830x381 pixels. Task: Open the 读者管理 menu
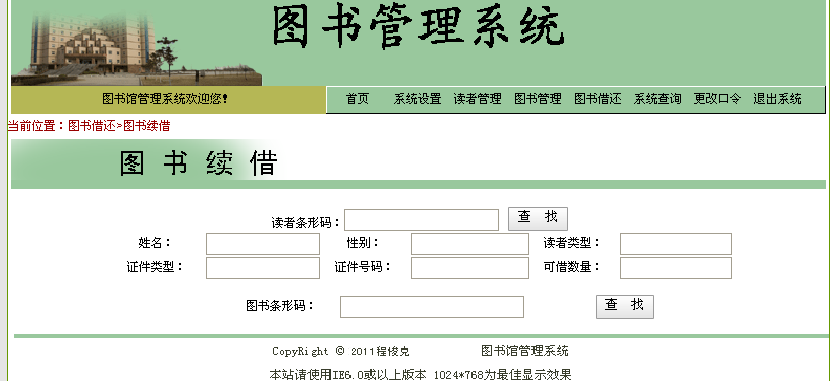pyautogui.click(x=477, y=99)
